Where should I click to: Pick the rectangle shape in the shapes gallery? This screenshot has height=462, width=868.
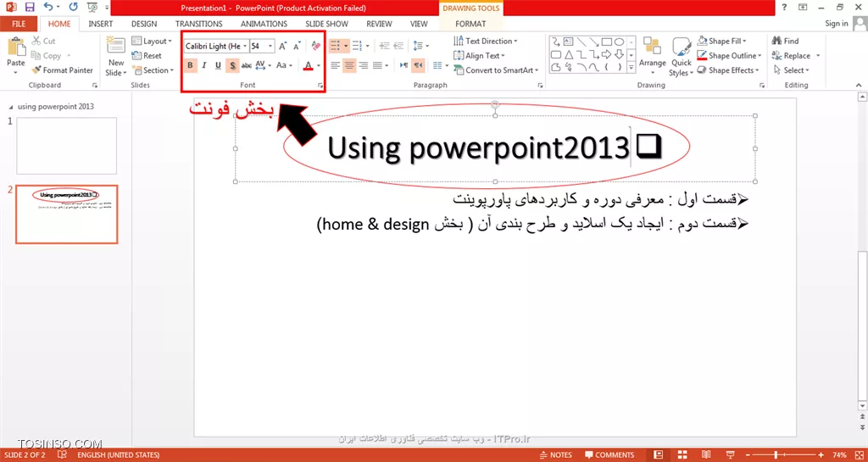pos(606,42)
